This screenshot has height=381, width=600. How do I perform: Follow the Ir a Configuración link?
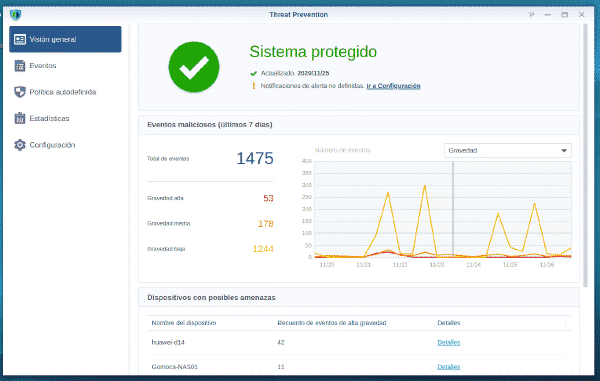pos(393,86)
